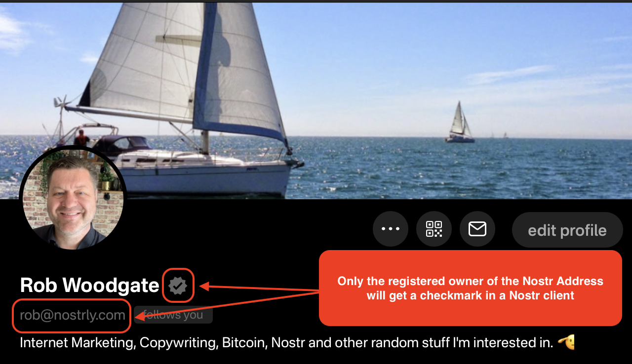Click the small distant sailboat in banner
Viewport: 632px width, 364px height.
point(460,122)
